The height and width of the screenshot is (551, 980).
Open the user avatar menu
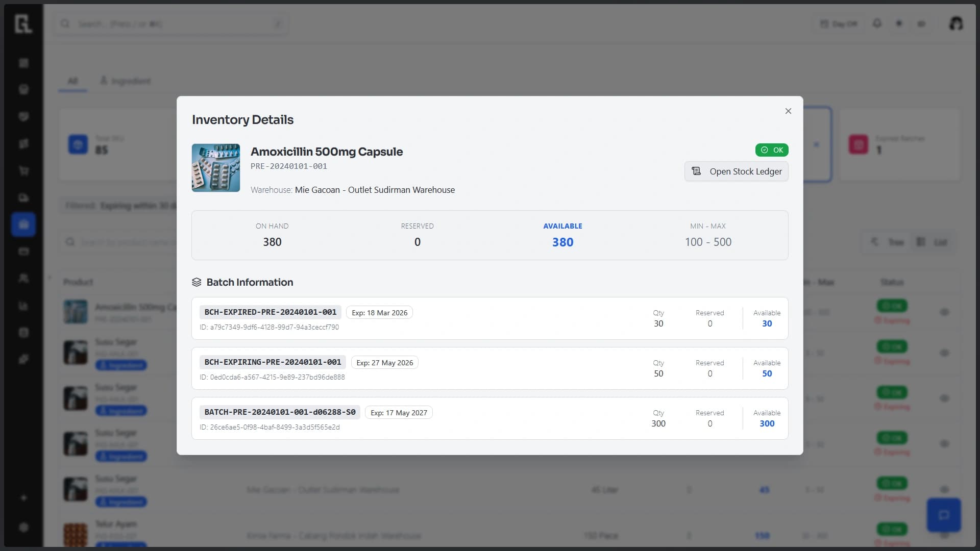pos(955,23)
